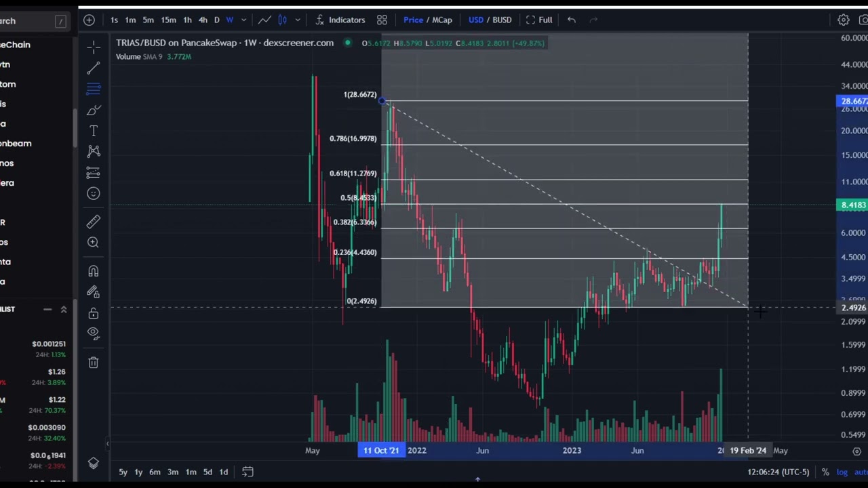868x488 pixels.
Task: Open the go-to date calendar icon
Action: (x=248, y=472)
